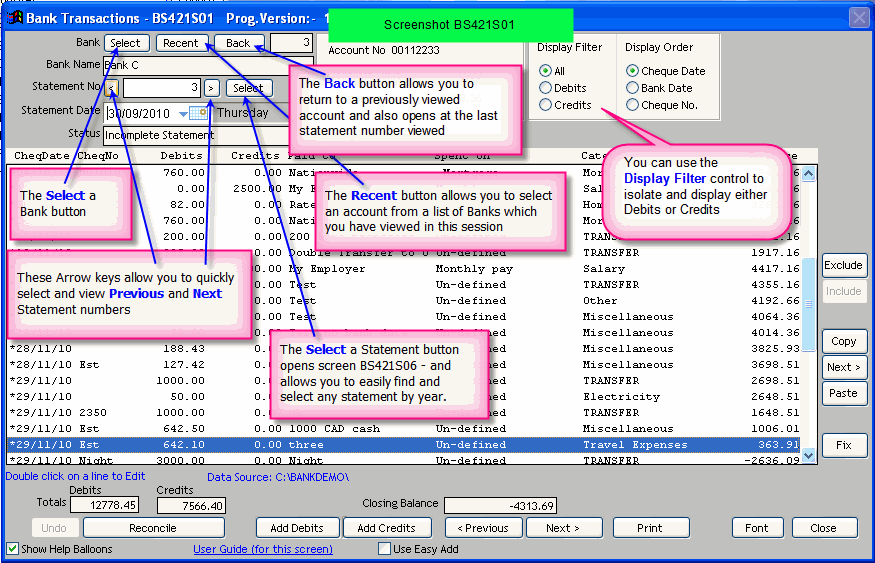Click the Debits column header

[x=181, y=156]
